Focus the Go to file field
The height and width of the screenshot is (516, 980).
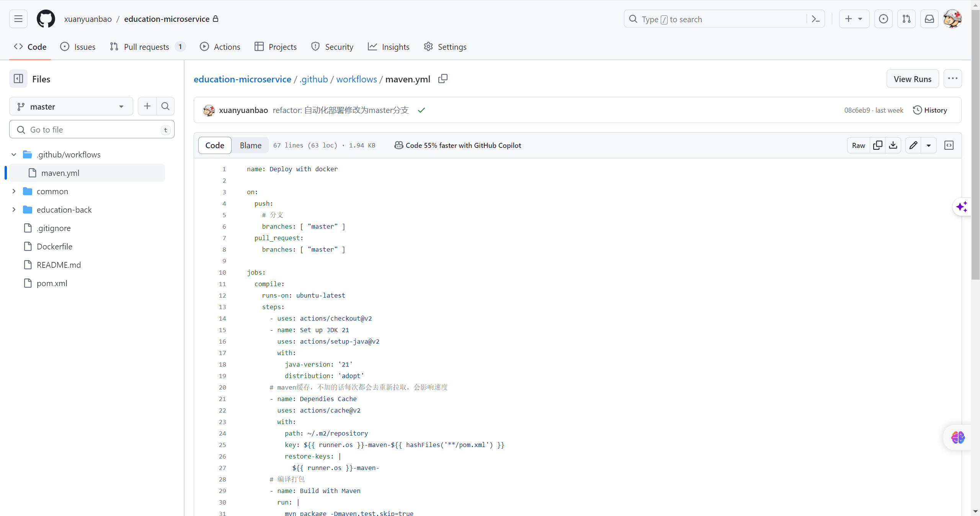click(x=92, y=129)
